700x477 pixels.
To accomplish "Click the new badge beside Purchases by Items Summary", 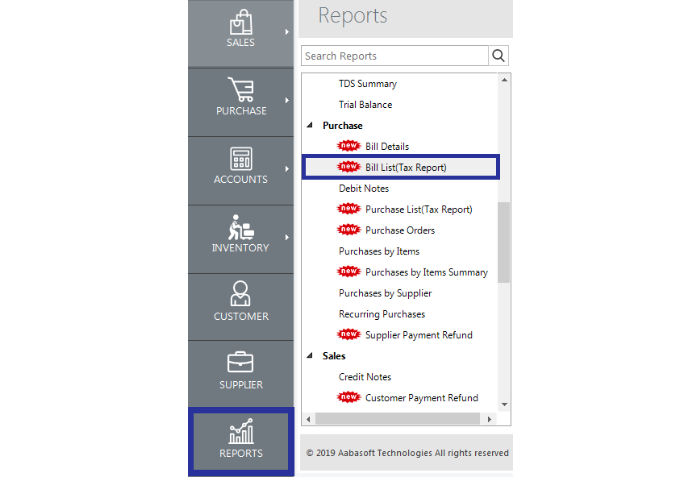I will coord(349,272).
